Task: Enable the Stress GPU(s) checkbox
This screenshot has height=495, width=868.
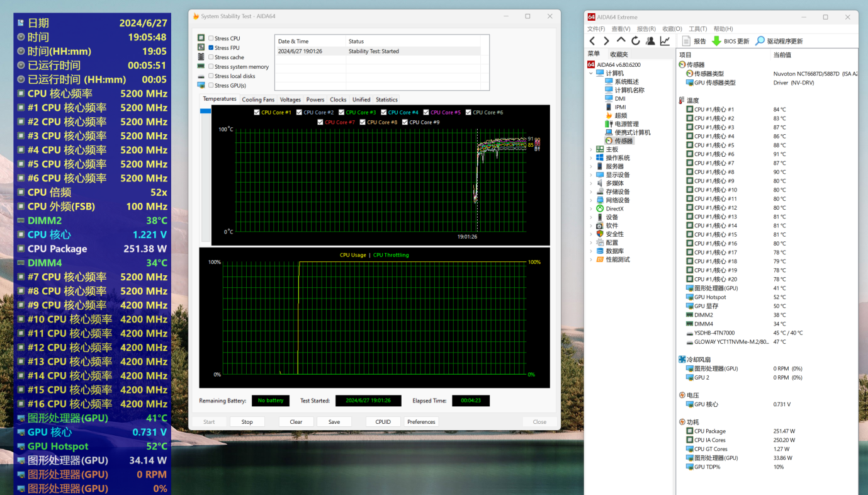Action: click(x=211, y=86)
